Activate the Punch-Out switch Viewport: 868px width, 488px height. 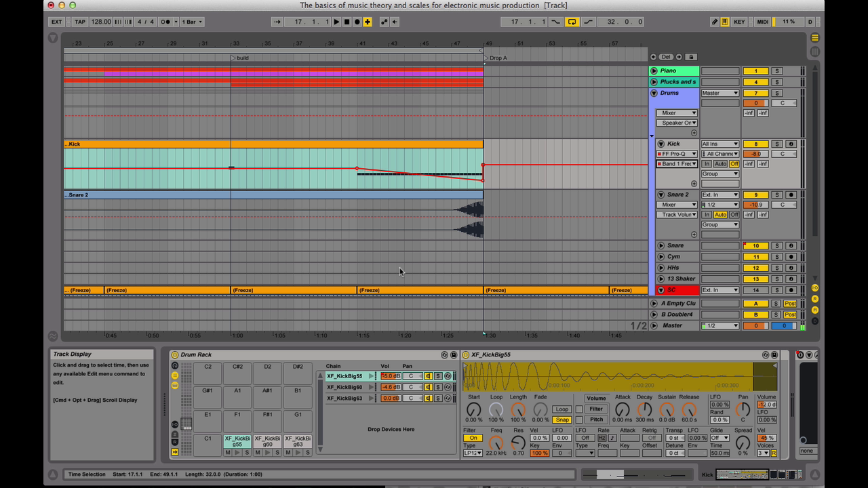tap(588, 22)
